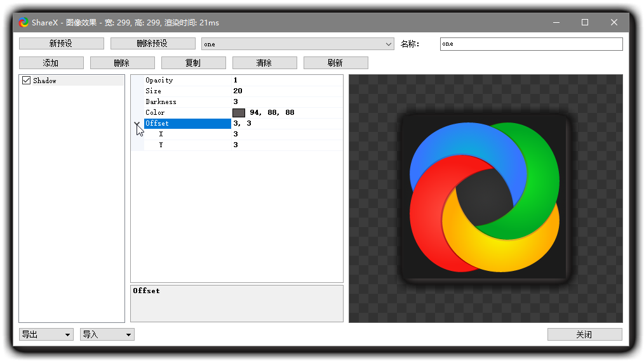Click the 新预设 button
The height and width of the screenshot is (361, 644).
(61, 44)
